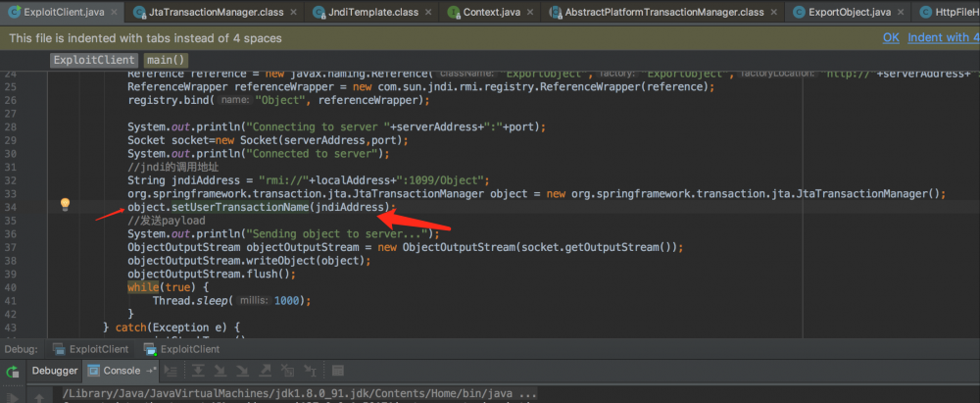This screenshot has width=980, height=403.
Task: Click the 'Socket socket=new Socket' statement on line 29
Action: [268, 140]
